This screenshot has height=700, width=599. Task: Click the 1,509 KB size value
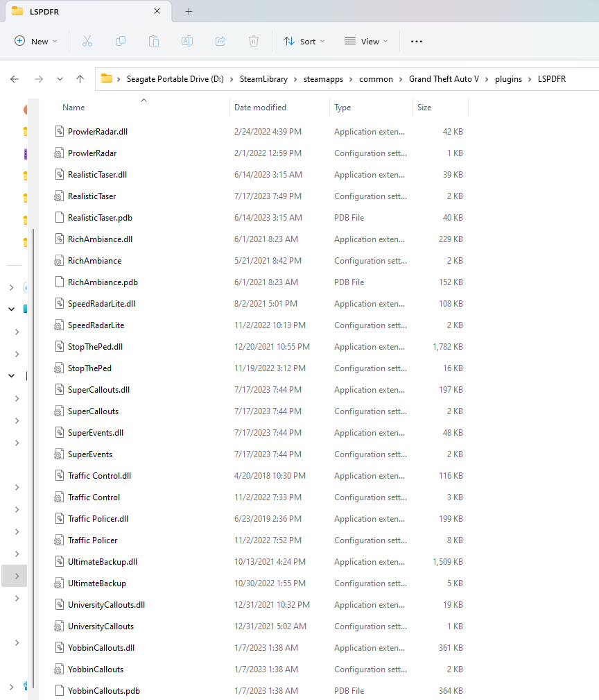[448, 562]
